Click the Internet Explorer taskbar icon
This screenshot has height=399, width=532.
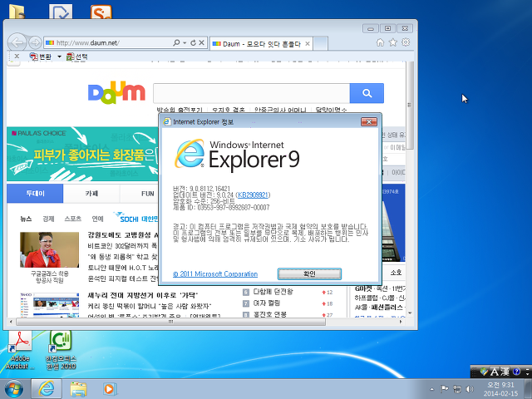pos(47,389)
